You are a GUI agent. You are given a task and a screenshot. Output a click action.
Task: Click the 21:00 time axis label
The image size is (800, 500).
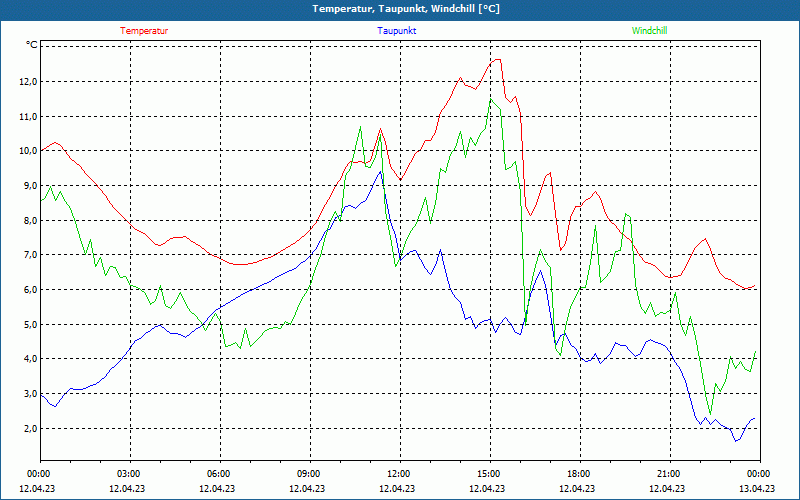coord(670,474)
